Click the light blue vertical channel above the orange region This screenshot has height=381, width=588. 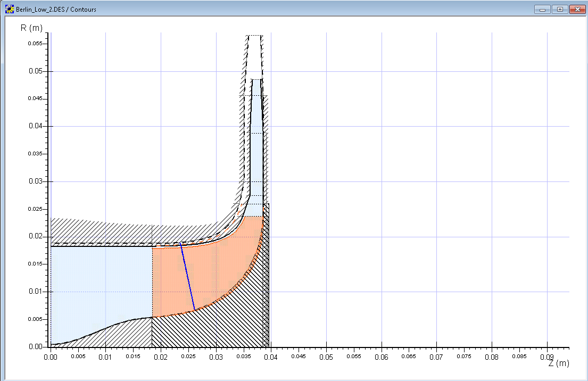click(x=257, y=160)
